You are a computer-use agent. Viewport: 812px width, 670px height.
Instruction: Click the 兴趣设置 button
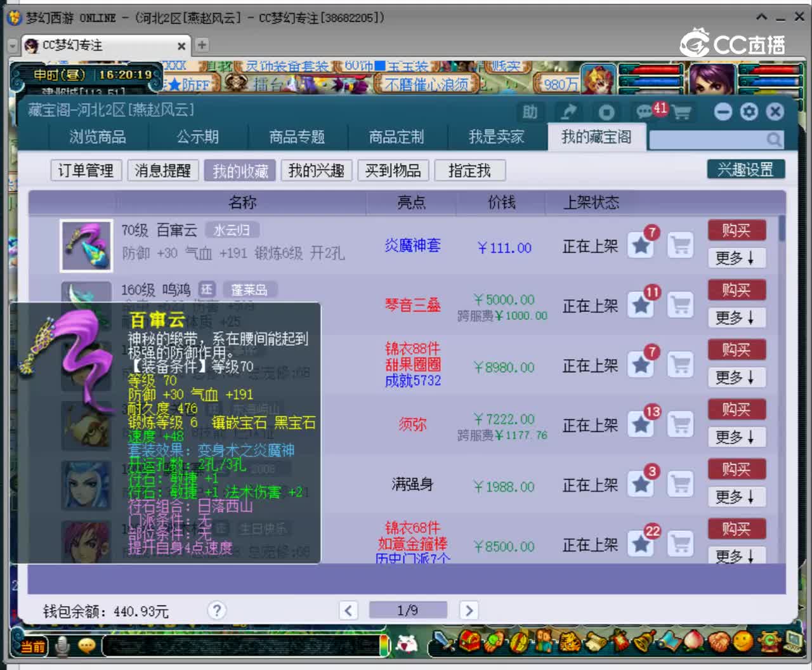point(746,169)
